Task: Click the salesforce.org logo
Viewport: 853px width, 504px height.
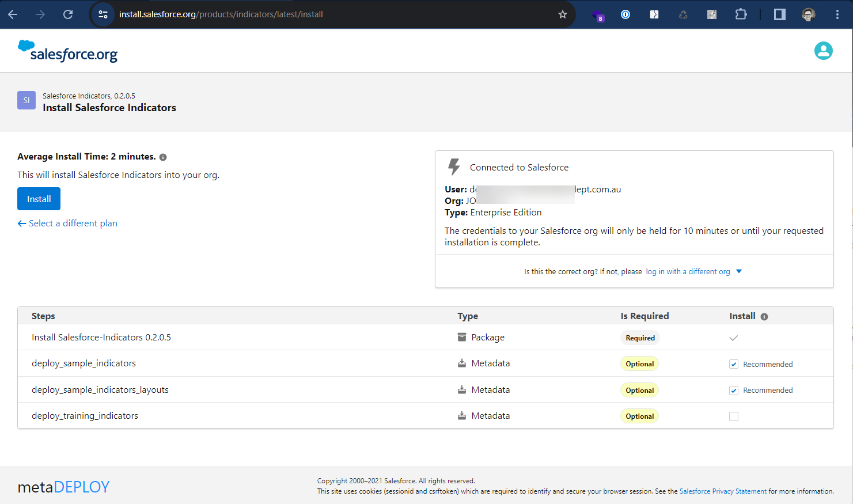Action: coord(68,51)
